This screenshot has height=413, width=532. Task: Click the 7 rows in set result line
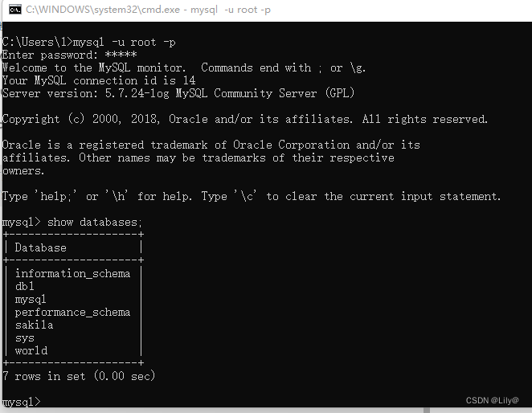79,376
